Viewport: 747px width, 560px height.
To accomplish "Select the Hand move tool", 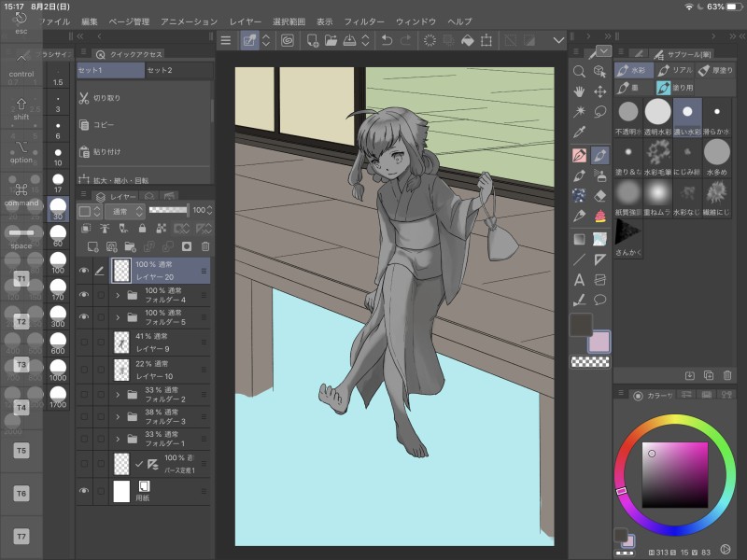I will coord(579,91).
